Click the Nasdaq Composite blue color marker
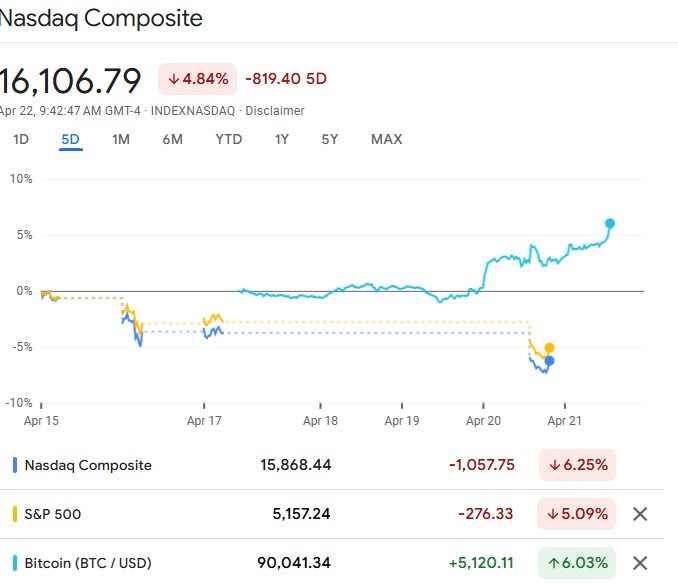The width and height of the screenshot is (678, 583). [x=15, y=465]
